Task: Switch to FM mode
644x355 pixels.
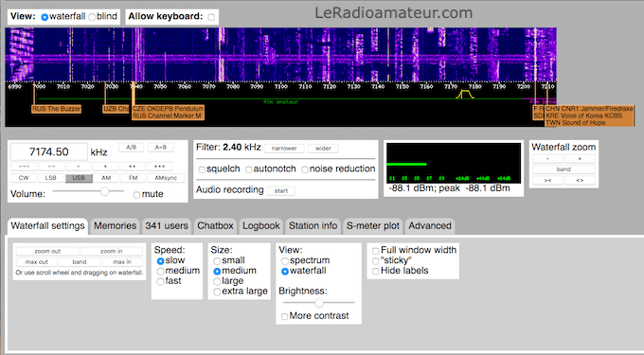Action: click(134, 178)
